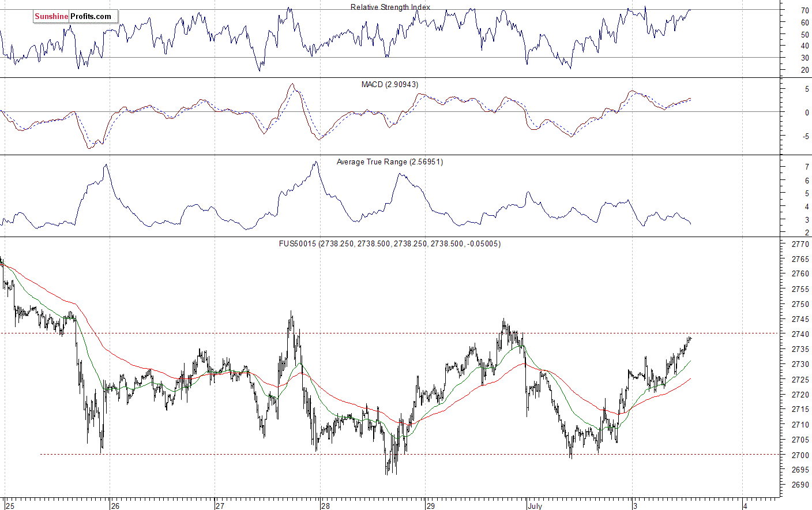
Task: Select the 3 date label on time axis
Action: point(635,506)
